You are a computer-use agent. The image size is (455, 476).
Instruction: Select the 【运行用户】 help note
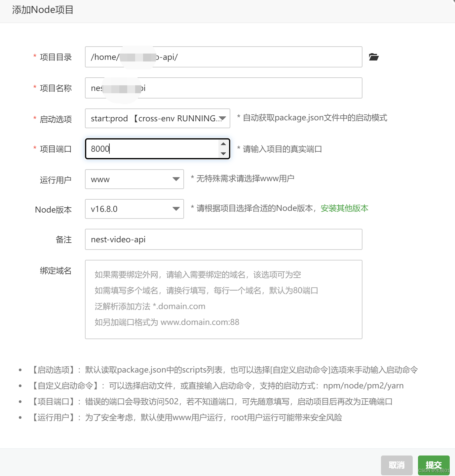(186, 417)
